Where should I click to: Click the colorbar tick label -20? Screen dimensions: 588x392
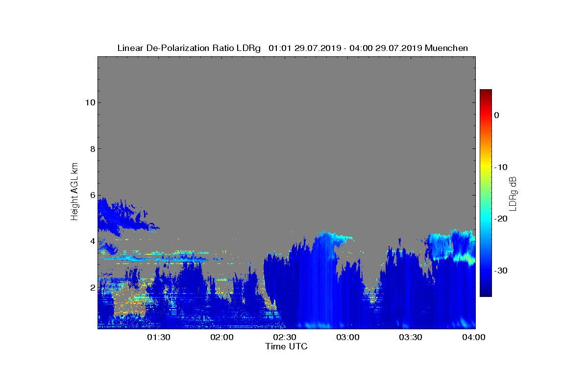[500, 219]
